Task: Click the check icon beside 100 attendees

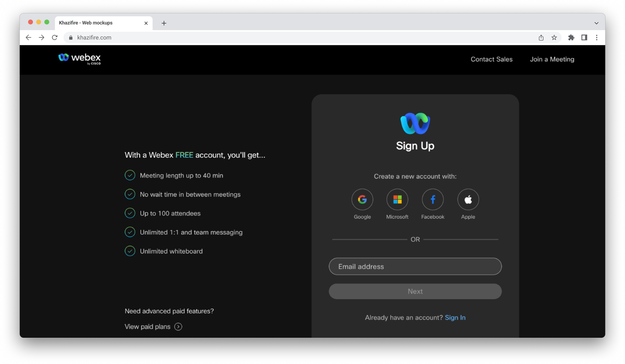Action: click(x=130, y=213)
